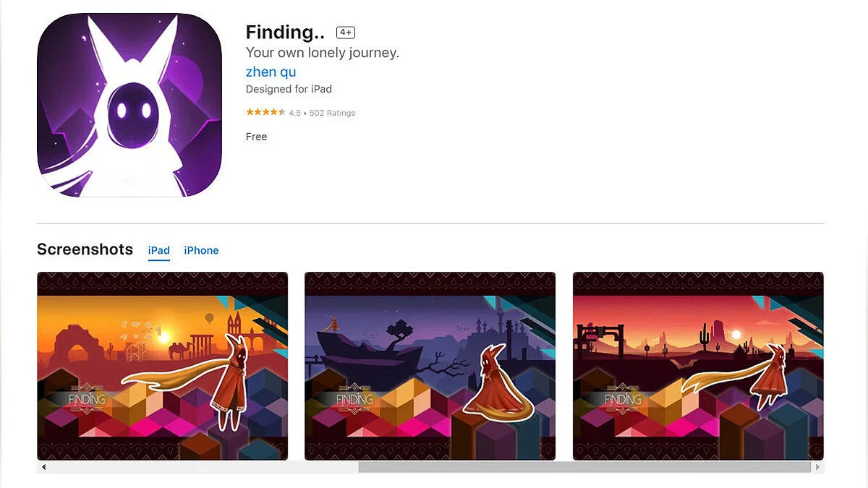Image resolution: width=868 pixels, height=488 pixels.
Task: Click the 4+ age rating badge
Action: tap(346, 33)
